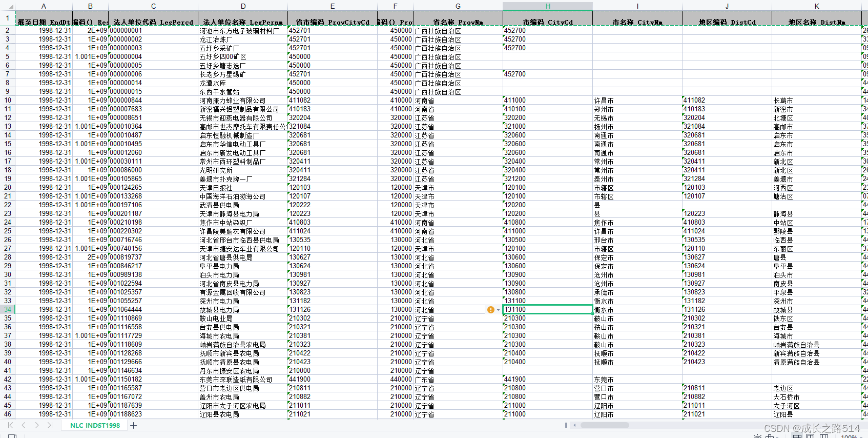Click city cell 泰州市
868x438 pixels.
pos(637,179)
